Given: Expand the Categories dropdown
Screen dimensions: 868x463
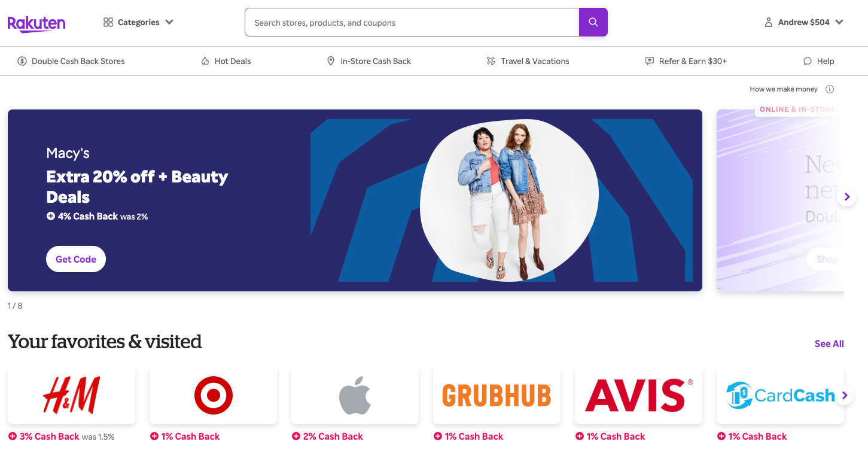Looking at the screenshot, I should click(x=138, y=22).
